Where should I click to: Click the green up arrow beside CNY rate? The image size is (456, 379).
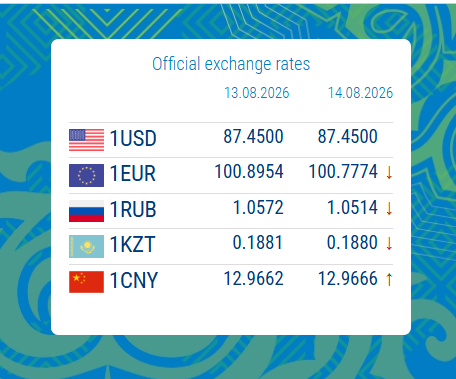[x=389, y=279]
